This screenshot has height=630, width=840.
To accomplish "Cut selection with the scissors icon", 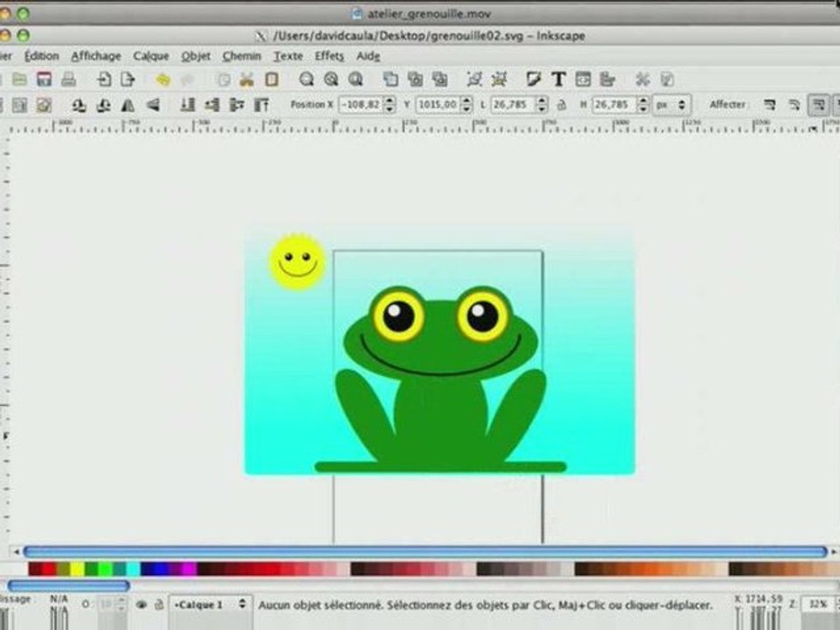I will (247, 80).
